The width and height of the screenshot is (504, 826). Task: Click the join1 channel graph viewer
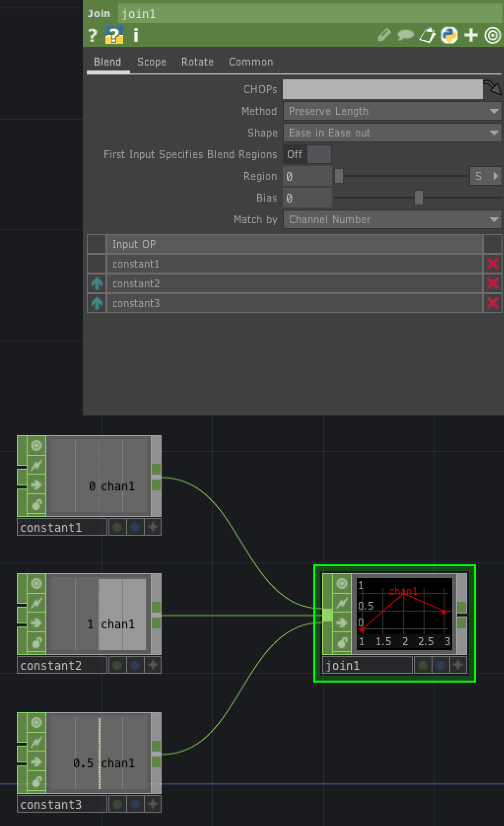pyautogui.click(x=404, y=613)
